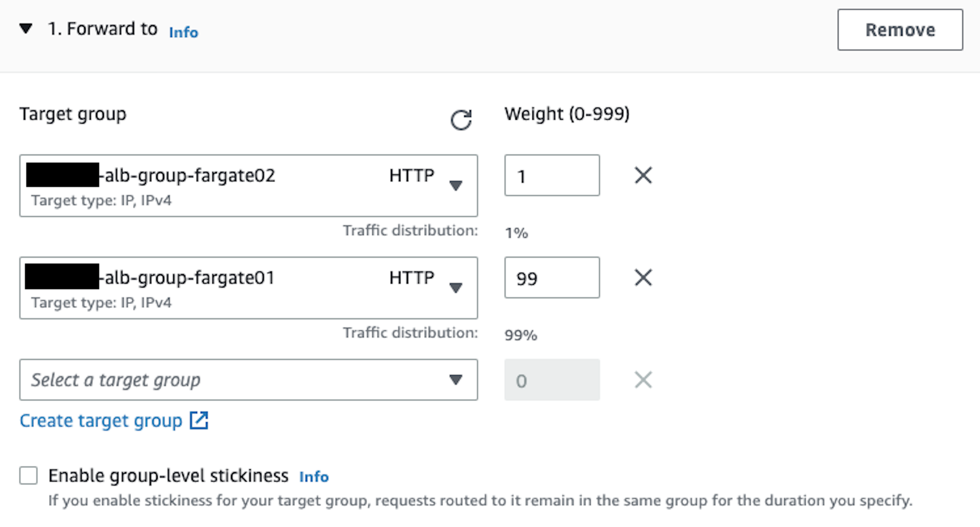
Task: Click the weight field containing 1
Action: tap(552, 175)
